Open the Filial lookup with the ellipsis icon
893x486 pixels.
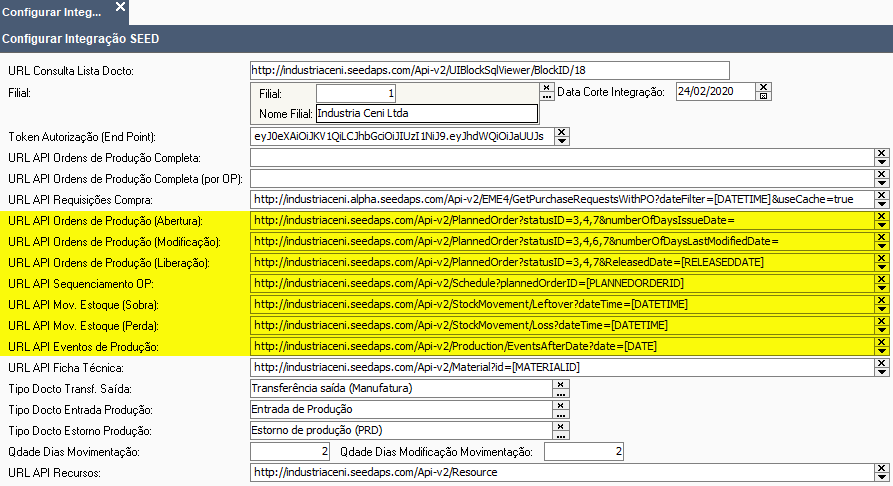(547, 96)
